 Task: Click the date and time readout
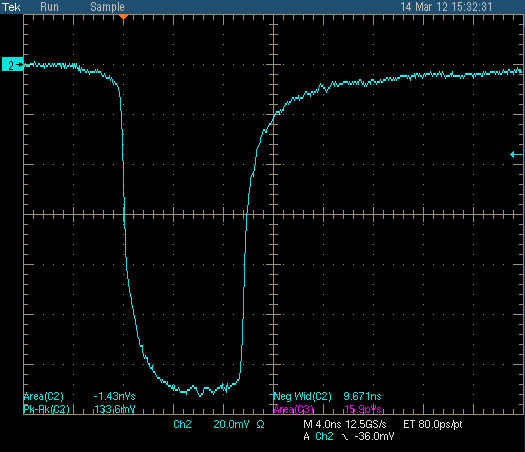point(446,7)
